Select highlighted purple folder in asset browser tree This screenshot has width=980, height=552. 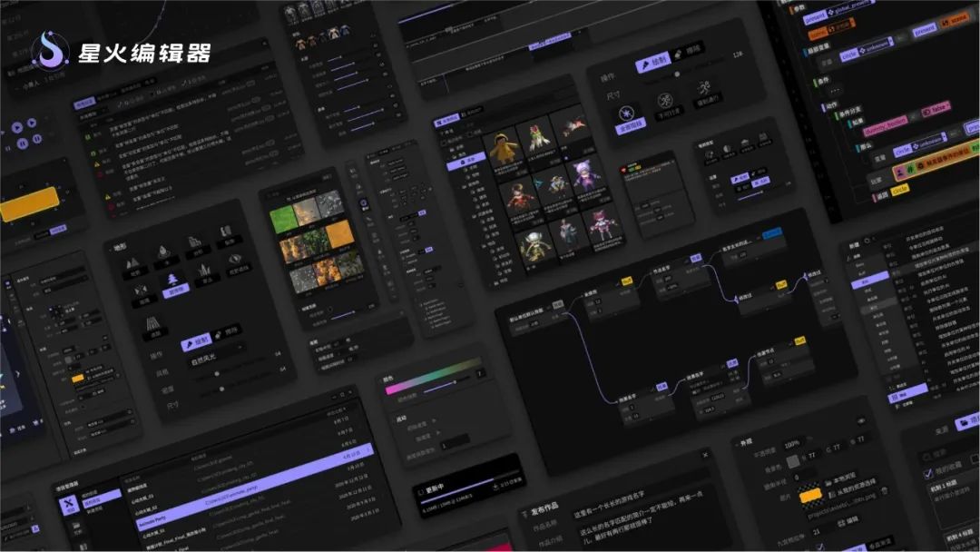pyautogui.click(x=466, y=162)
